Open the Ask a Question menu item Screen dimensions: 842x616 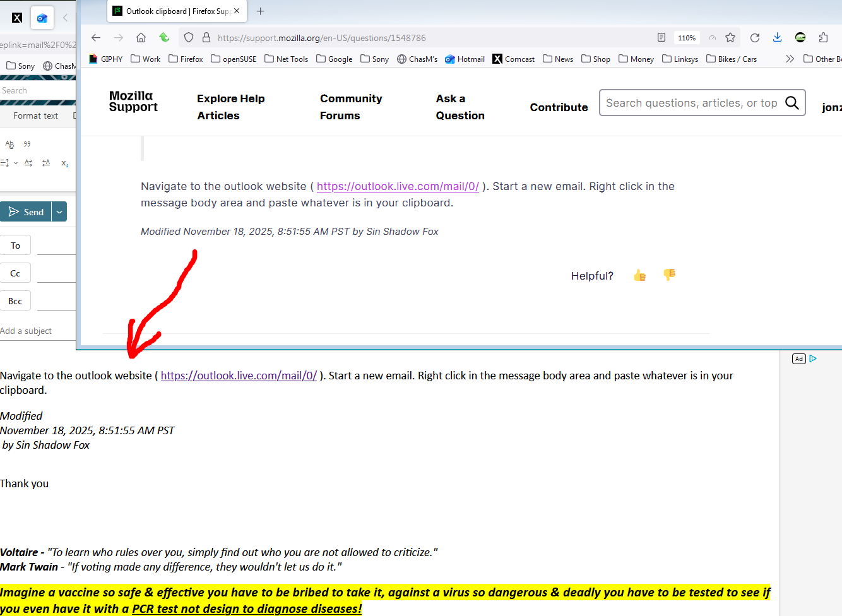coord(460,107)
